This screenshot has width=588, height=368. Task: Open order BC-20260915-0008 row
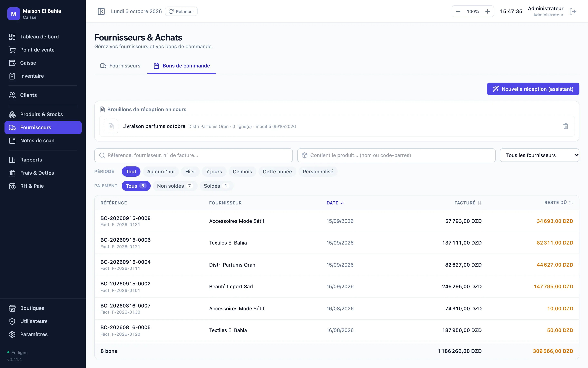point(337,221)
